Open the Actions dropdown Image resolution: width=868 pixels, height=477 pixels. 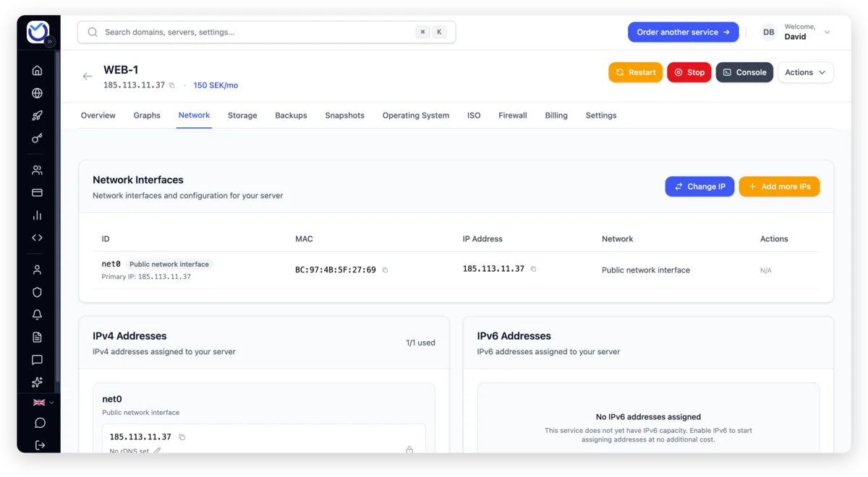(805, 72)
